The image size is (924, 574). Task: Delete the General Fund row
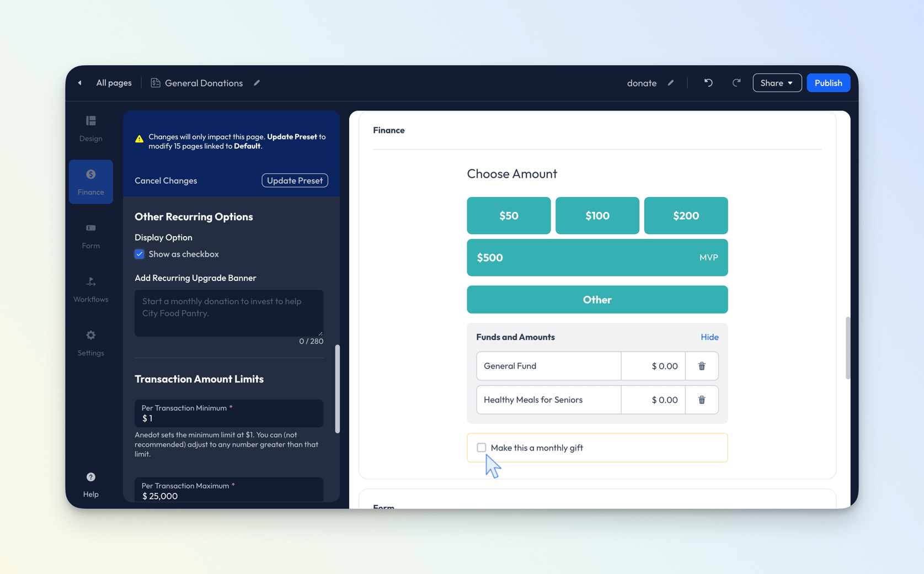[x=701, y=366]
